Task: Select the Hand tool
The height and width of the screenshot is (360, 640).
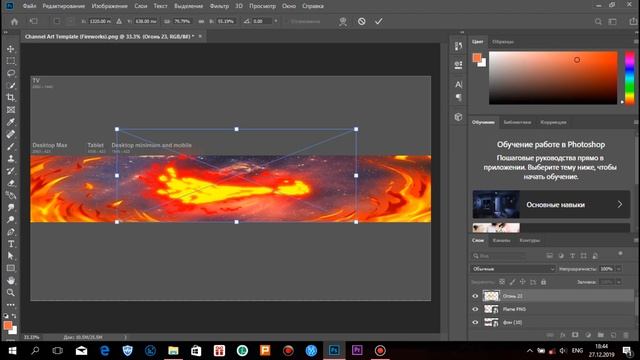Action: [x=11, y=280]
